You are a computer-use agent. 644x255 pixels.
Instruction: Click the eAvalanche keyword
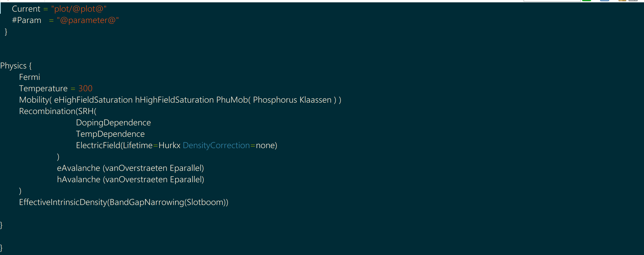(x=79, y=168)
